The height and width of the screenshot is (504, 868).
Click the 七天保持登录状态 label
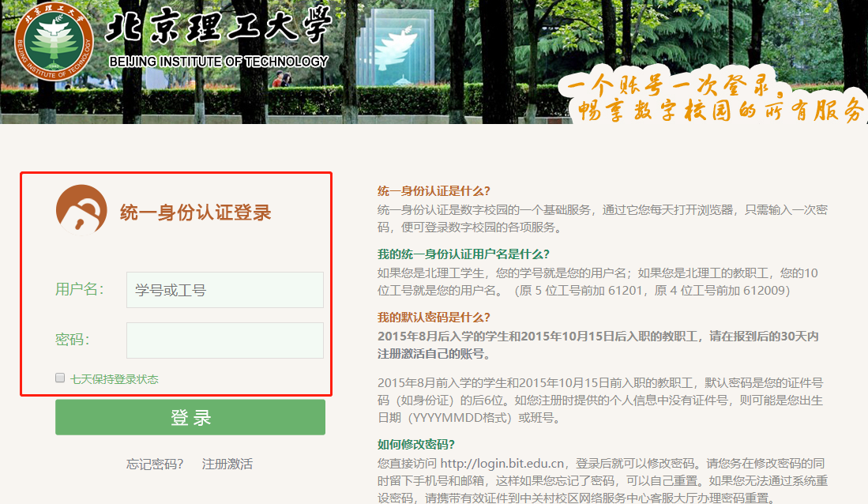coord(114,379)
